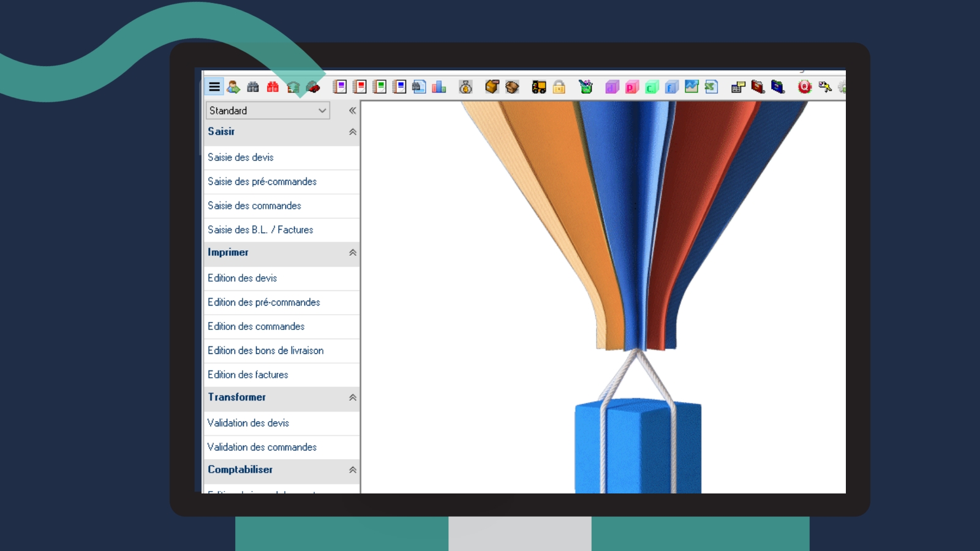Click the red binoculars search icon

tap(273, 87)
